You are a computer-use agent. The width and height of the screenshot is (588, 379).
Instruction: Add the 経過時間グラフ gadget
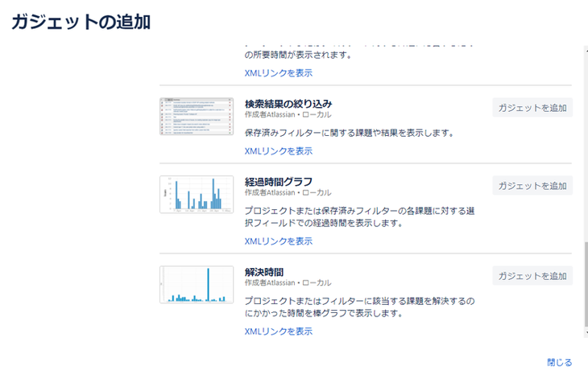(x=532, y=185)
